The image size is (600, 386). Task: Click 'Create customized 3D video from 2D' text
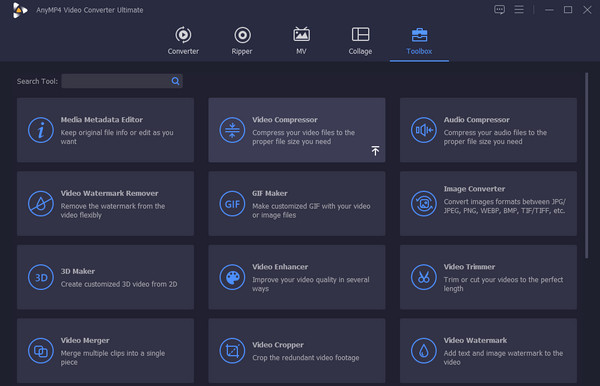(119, 284)
